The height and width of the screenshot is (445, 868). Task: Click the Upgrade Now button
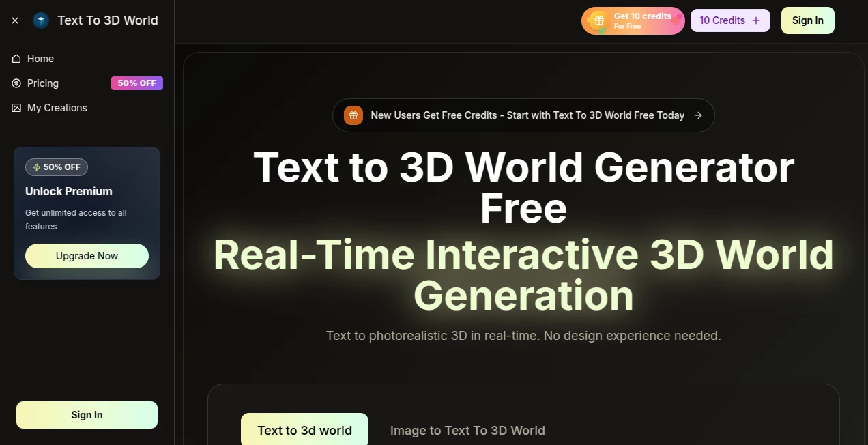point(87,255)
